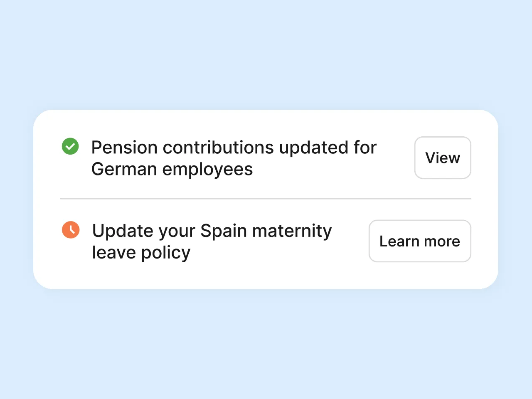
Task: Click the green checkmark status icon
Action: 70,146
